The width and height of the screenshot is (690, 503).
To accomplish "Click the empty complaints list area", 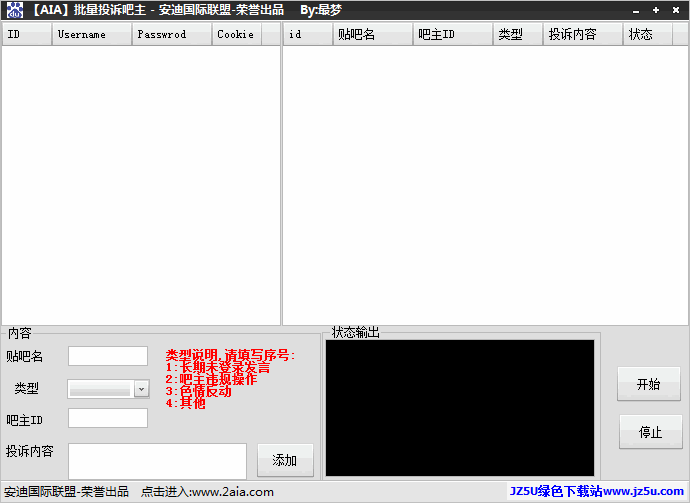I will 485,185.
